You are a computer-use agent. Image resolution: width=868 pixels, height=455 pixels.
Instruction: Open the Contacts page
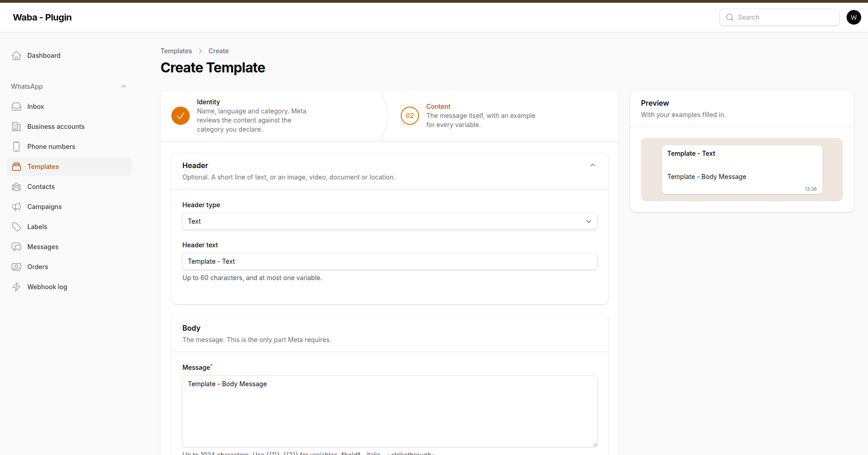70,187
